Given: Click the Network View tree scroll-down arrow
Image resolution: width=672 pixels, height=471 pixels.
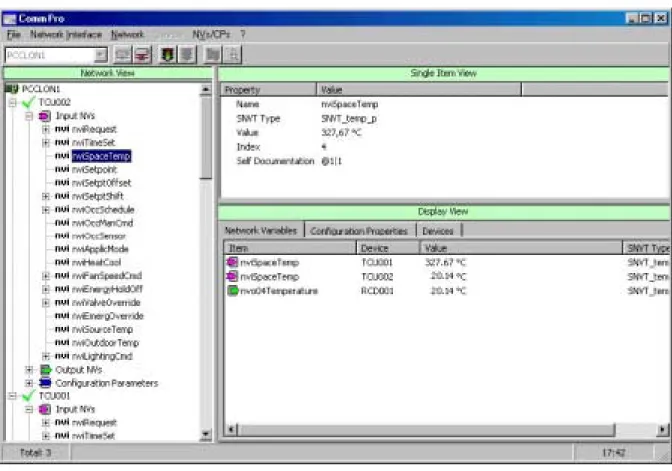Looking at the screenshot, I should tap(206, 434).
